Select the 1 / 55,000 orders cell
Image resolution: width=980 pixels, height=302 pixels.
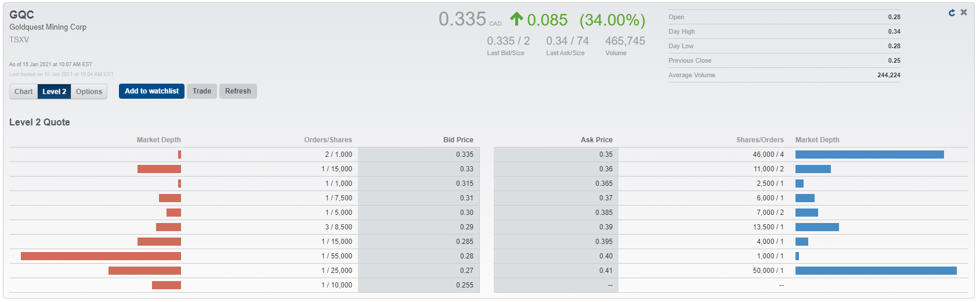click(x=337, y=256)
